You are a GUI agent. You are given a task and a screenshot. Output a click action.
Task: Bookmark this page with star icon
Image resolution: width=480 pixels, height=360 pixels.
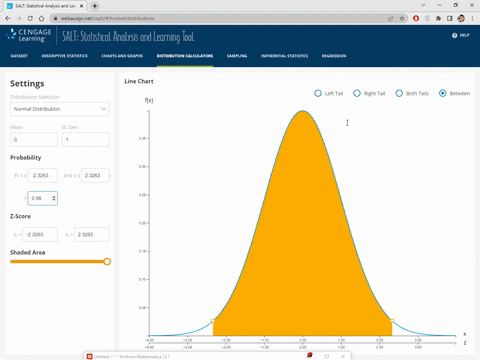coord(402,18)
